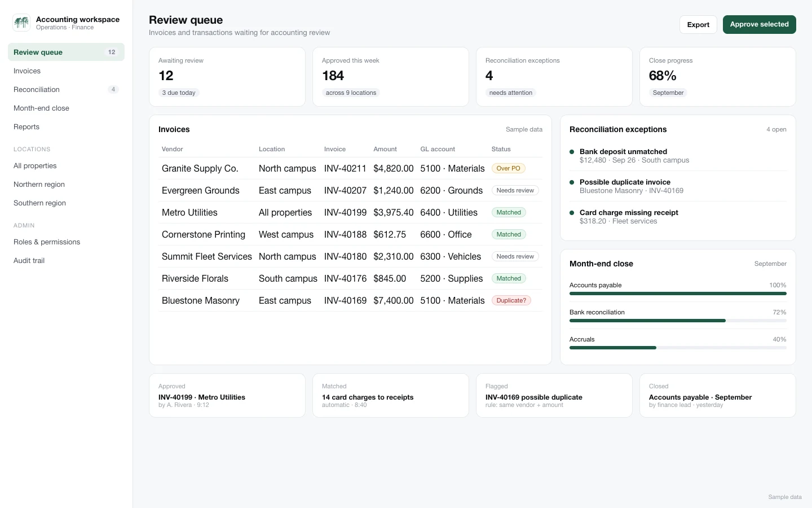812x508 pixels.
Task: Click the 6300 · Vehicles GL account cell
Action: point(451,257)
